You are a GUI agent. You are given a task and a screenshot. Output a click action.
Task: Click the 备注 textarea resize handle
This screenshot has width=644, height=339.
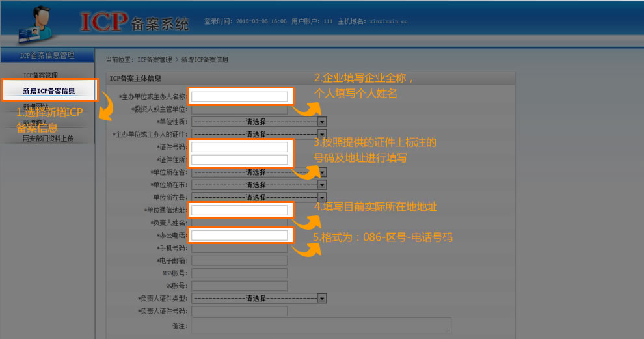pos(448,331)
